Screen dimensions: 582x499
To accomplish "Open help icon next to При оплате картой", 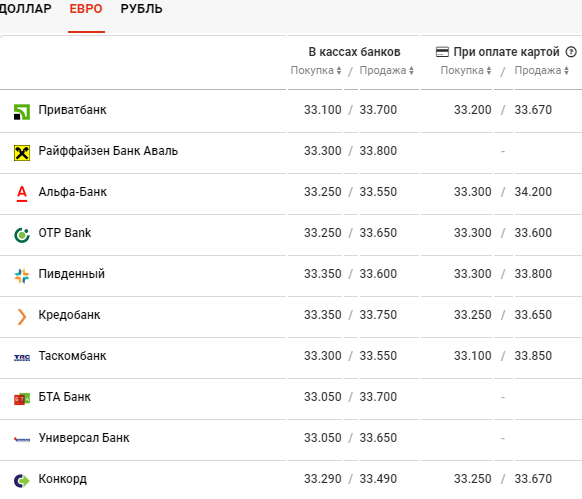I will tap(571, 52).
